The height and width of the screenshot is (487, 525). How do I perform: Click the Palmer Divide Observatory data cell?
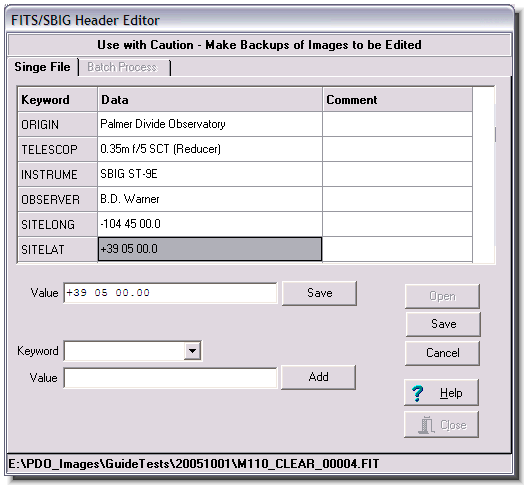pyautogui.click(x=210, y=124)
